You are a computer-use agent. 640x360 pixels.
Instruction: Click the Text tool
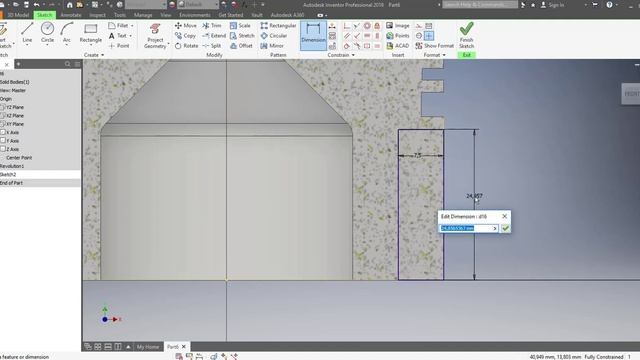click(118, 36)
